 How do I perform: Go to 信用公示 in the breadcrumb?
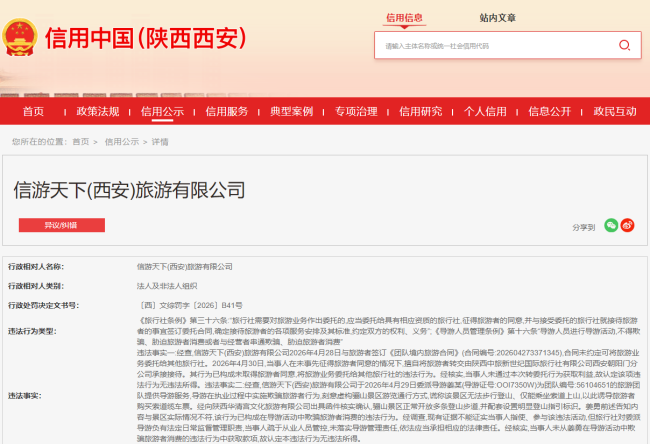click(122, 142)
